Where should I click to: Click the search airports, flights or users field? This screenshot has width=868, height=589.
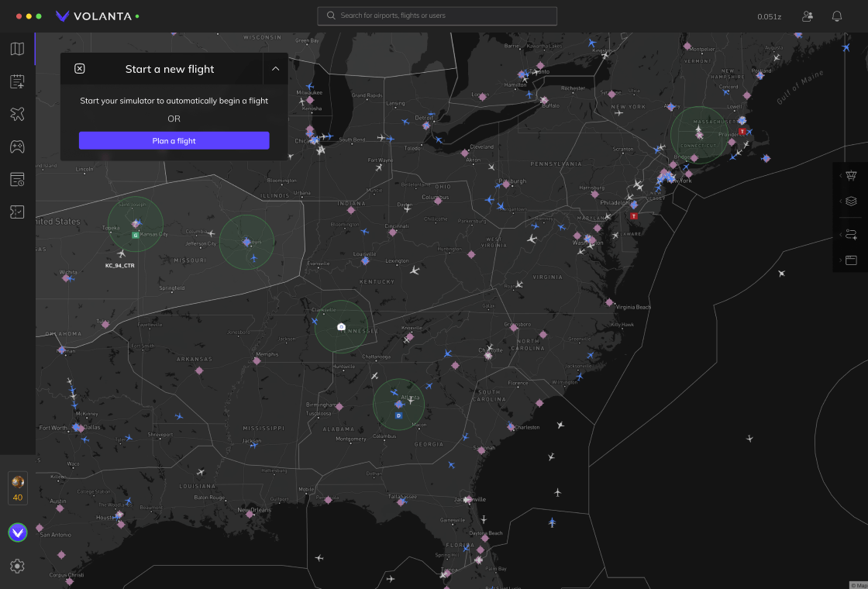437,15
